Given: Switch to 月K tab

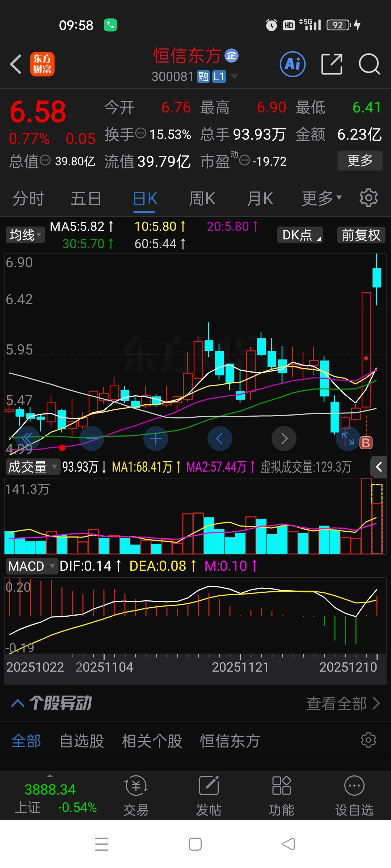Looking at the screenshot, I should pyautogui.click(x=260, y=199).
